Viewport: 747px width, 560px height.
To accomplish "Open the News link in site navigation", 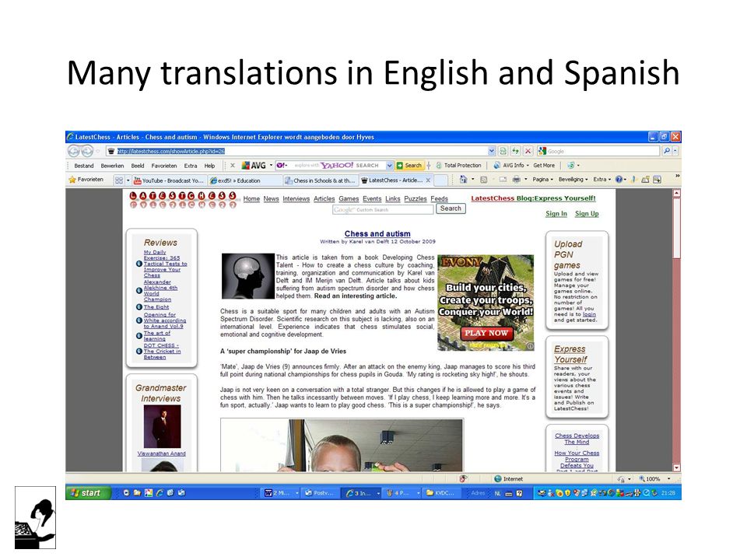I will coord(271,198).
